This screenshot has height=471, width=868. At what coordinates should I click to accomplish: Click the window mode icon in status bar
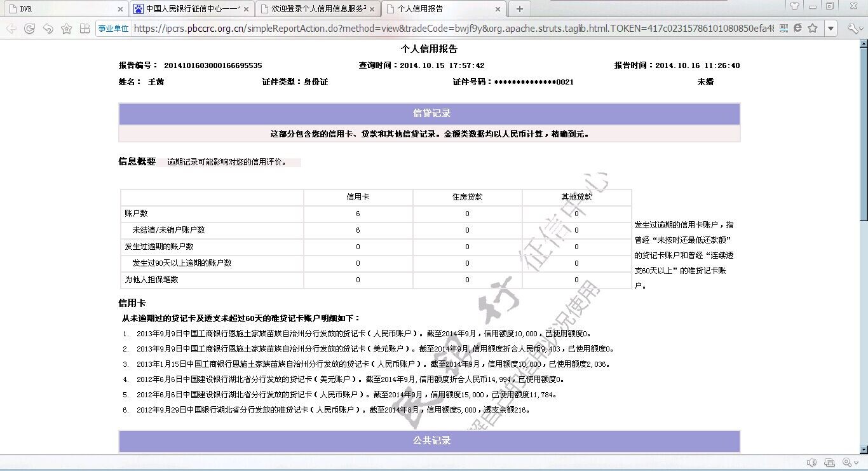[829, 462]
